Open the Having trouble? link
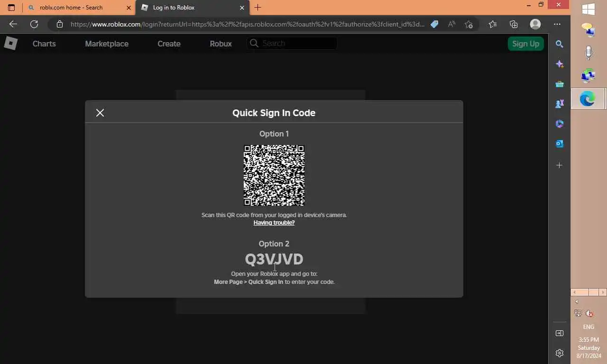The image size is (607, 364). (x=274, y=223)
